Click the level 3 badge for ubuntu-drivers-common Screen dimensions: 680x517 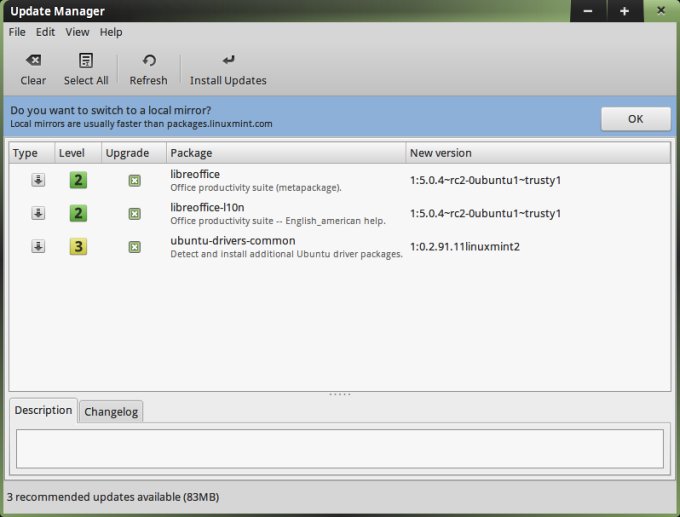pos(78,246)
